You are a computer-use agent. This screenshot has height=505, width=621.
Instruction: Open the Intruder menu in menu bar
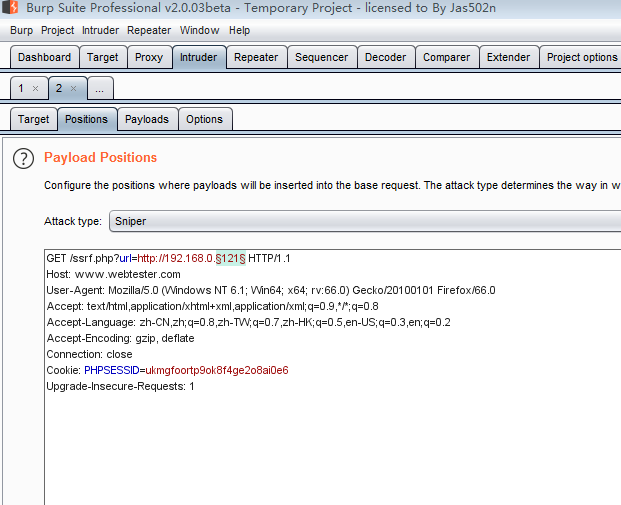click(x=100, y=30)
